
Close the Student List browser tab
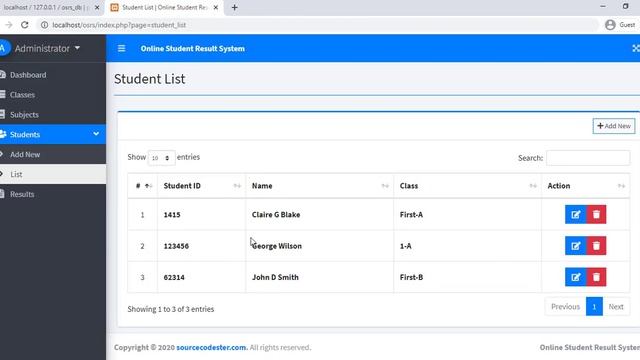pyautogui.click(x=216, y=7)
